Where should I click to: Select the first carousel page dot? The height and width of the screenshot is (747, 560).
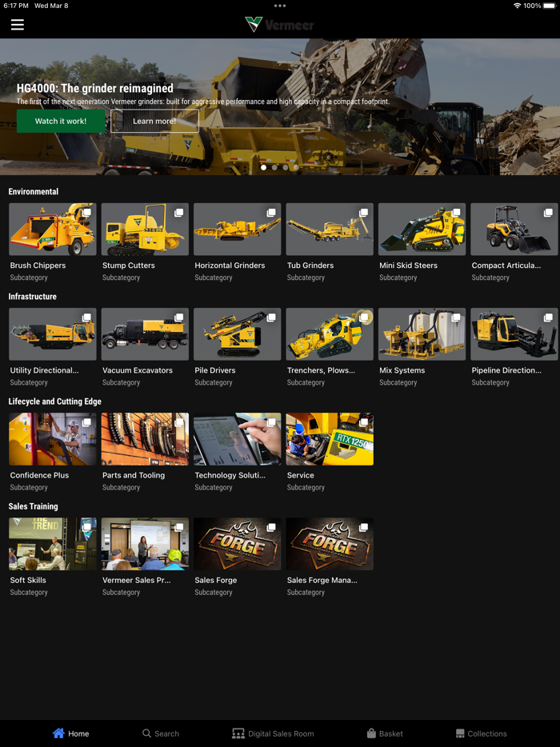[263, 167]
